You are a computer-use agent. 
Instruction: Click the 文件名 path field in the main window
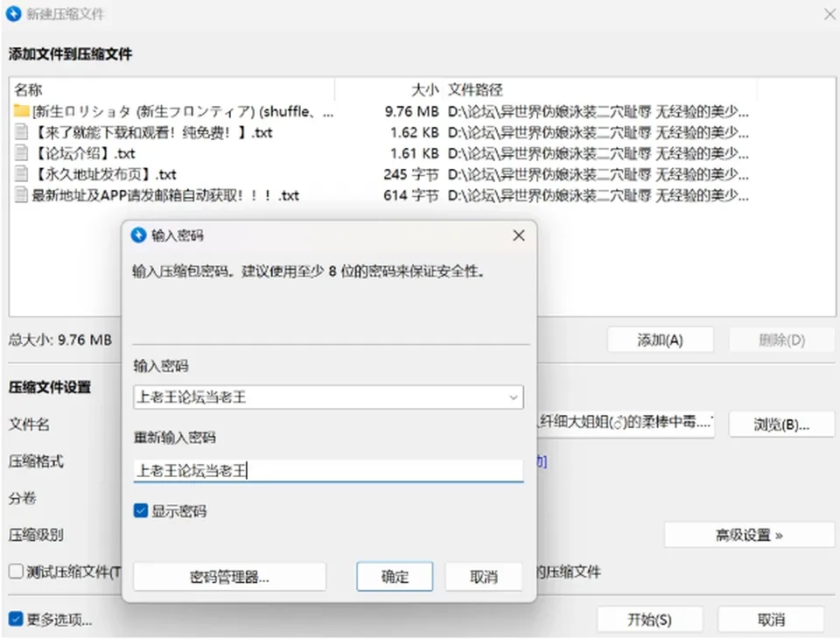pos(626,424)
